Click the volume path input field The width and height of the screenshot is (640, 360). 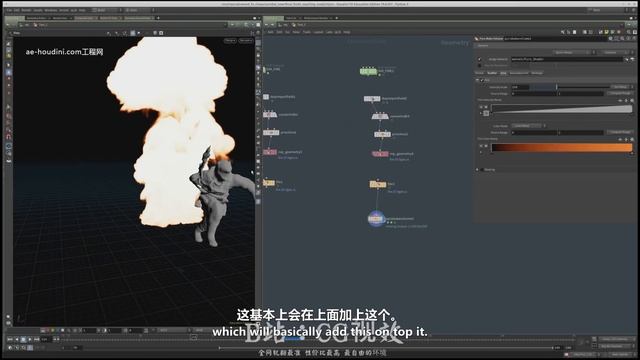[567, 59]
